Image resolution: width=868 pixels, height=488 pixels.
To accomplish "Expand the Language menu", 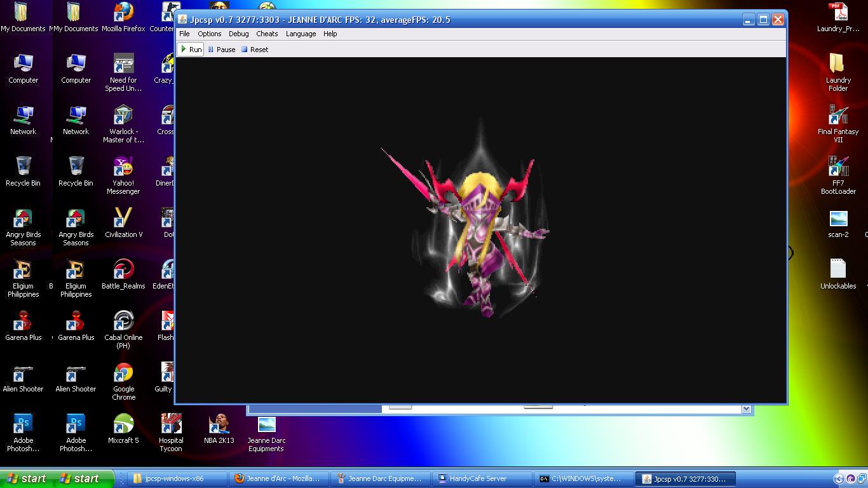I will [x=301, y=34].
